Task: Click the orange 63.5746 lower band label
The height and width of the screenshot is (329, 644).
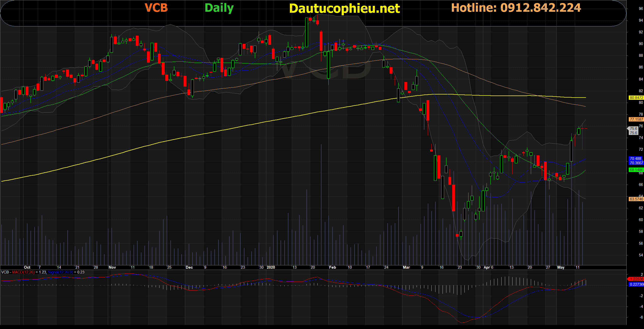Action: point(636,199)
